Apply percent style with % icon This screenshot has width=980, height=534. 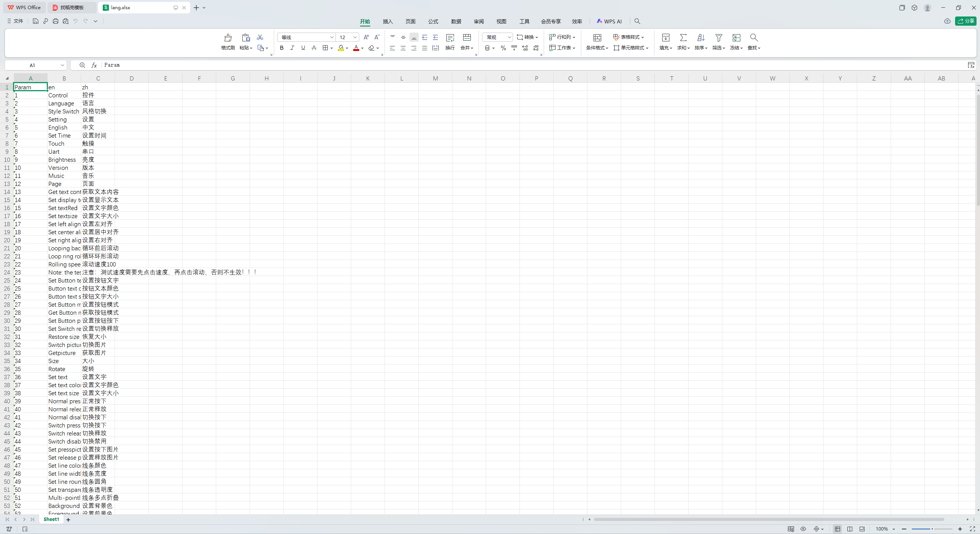point(503,48)
